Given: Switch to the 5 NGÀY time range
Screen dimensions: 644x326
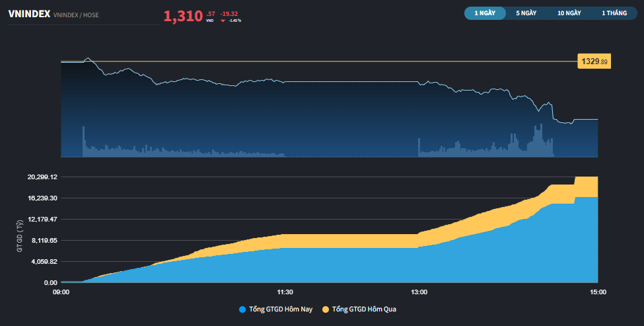Looking at the screenshot, I should tap(526, 13).
